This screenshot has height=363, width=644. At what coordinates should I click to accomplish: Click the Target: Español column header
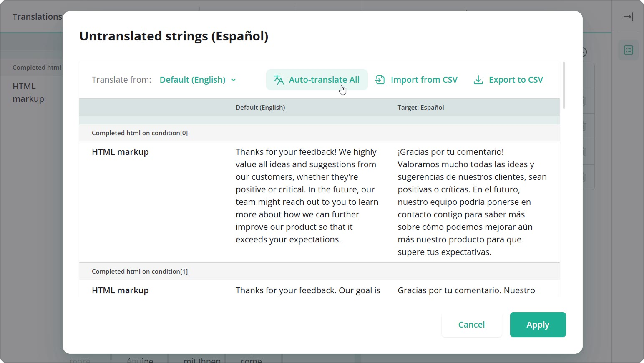point(420,107)
